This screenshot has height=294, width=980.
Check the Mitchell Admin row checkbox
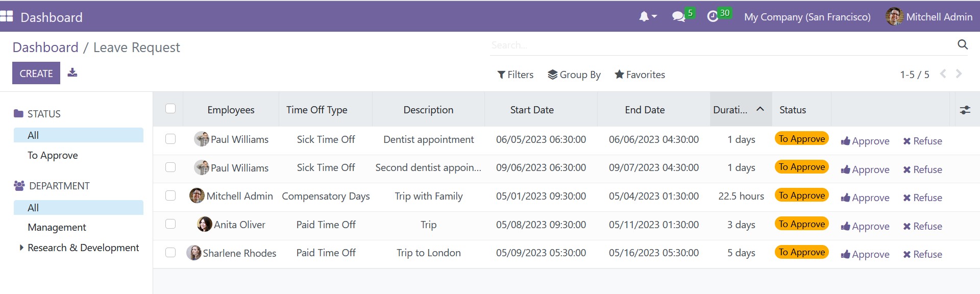tap(170, 196)
